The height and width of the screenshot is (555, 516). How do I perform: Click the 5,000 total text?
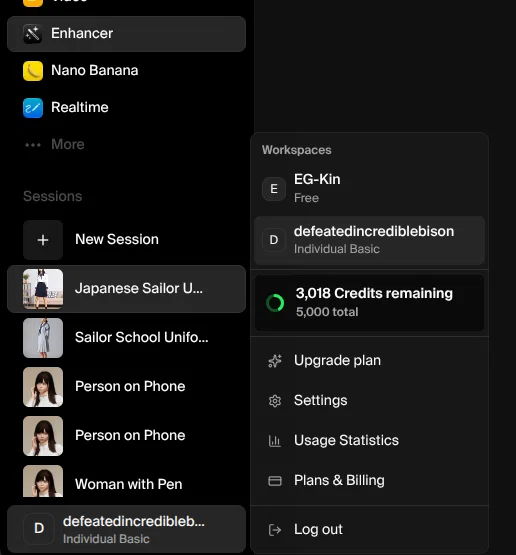[x=327, y=312]
